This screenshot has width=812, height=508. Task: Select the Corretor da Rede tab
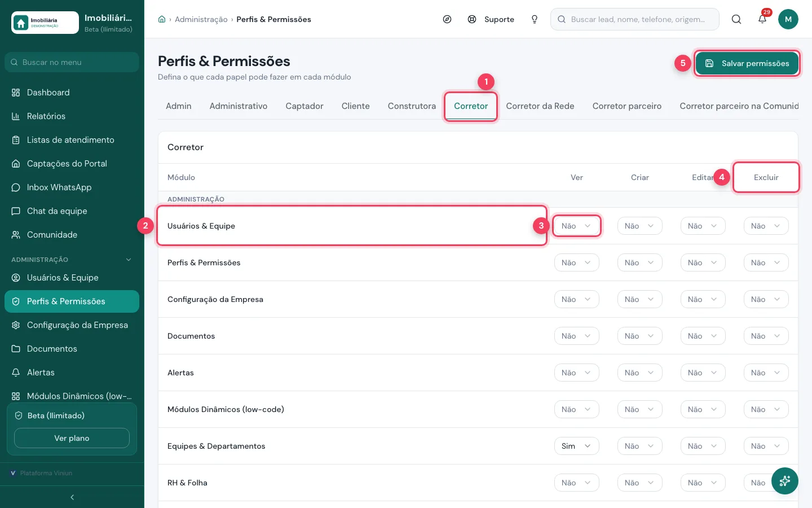(x=540, y=106)
